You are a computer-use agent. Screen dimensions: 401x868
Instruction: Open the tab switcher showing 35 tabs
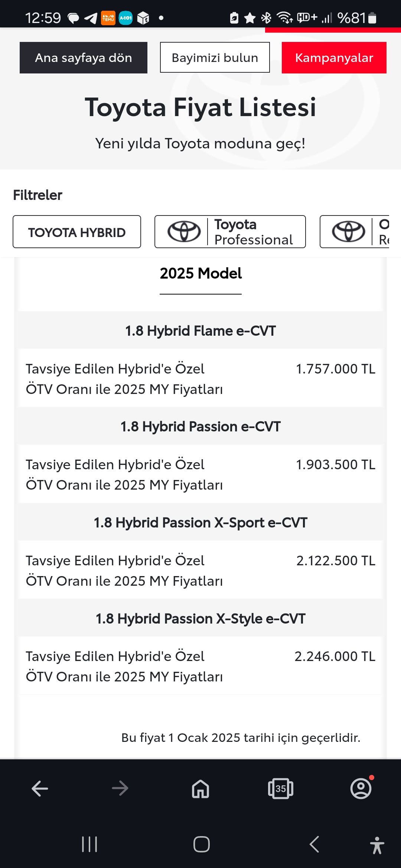click(281, 789)
